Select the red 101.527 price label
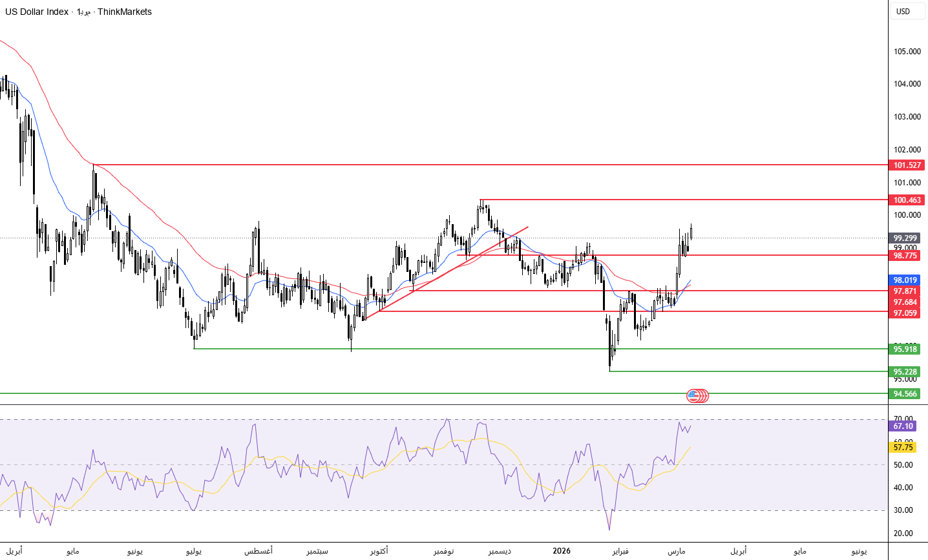Viewport: 928px width, 560px height. 907,165
